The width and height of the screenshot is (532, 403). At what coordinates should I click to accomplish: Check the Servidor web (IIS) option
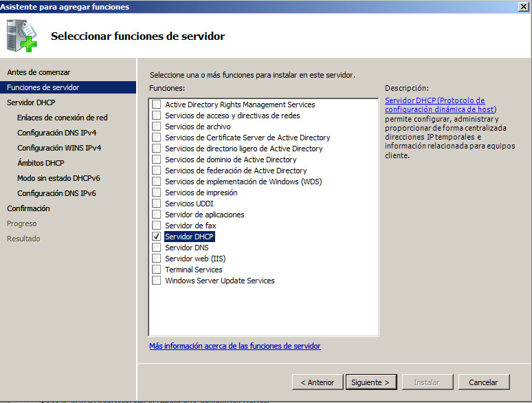(x=157, y=259)
